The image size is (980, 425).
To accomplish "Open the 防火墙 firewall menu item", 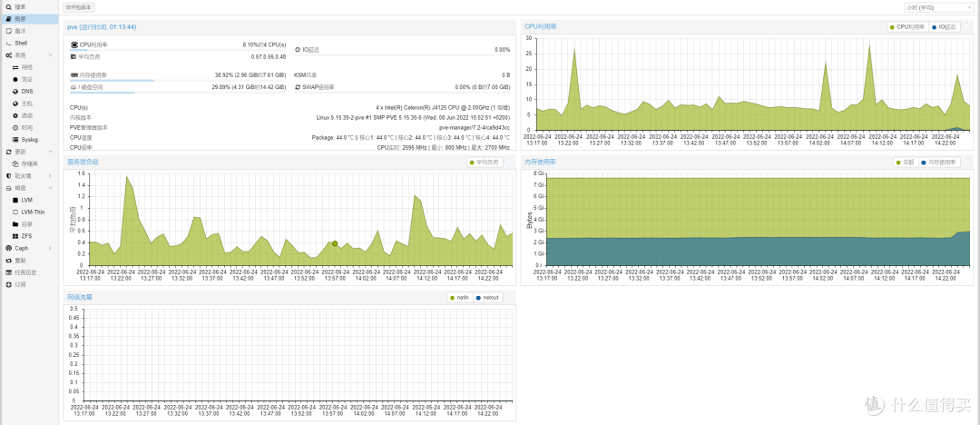I will tap(29, 176).
